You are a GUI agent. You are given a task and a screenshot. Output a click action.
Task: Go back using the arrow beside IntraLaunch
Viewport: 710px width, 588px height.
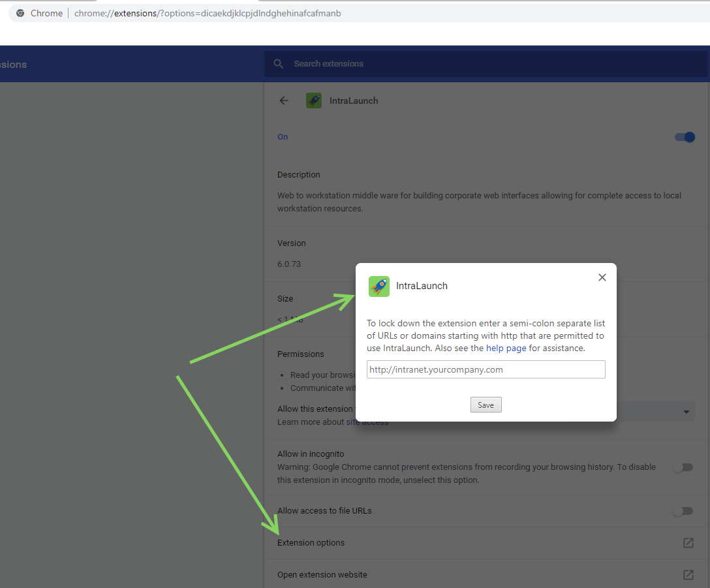[284, 101]
